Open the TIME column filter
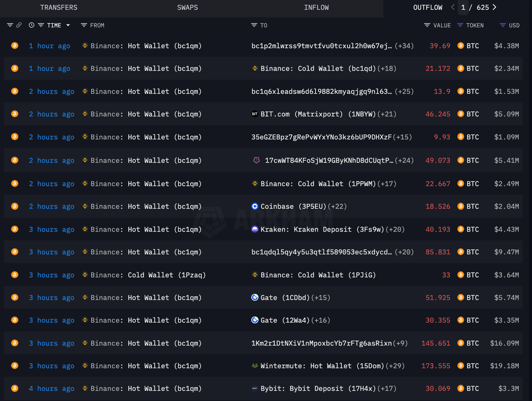Viewport: 532px width, 401px height. point(41,25)
